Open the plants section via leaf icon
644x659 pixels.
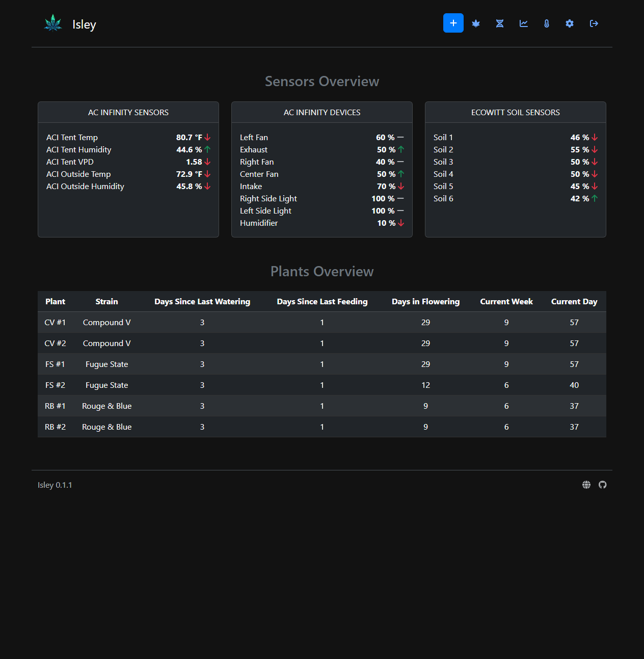pyautogui.click(x=475, y=23)
